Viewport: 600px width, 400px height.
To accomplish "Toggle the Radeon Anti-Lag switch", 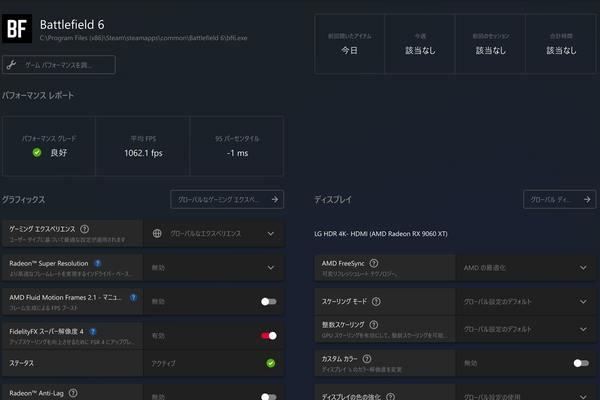I will click(x=269, y=397).
